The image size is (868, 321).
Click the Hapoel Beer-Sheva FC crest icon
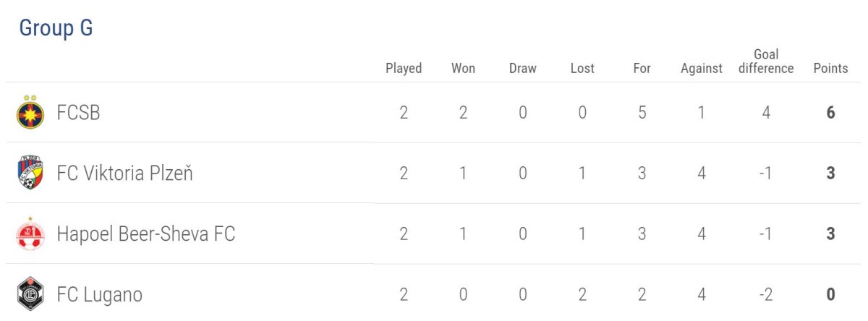[x=30, y=234]
